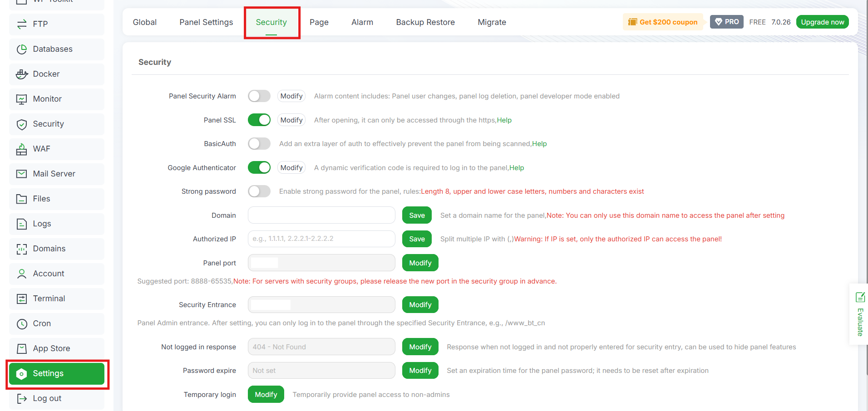Click the App Store bag icon
This screenshot has height=411, width=868.
coord(22,348)
